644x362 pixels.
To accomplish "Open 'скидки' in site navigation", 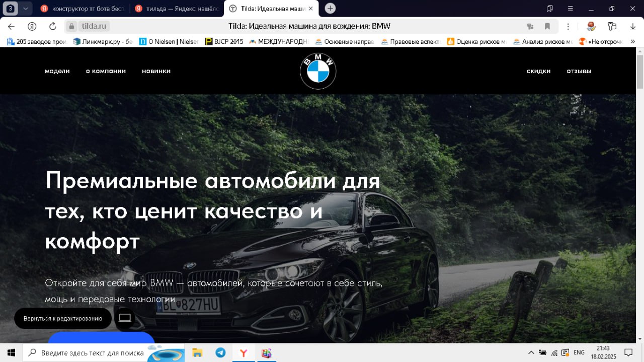I will coord(538,71).
